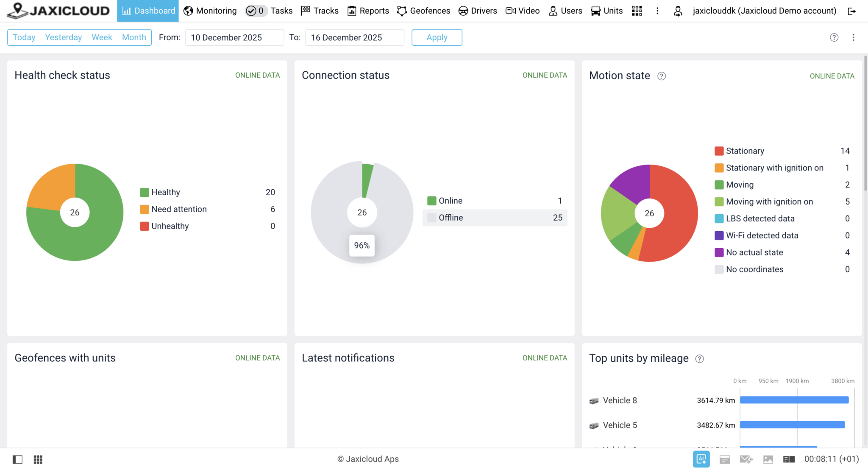This screenshot has height=470, width=868.
Task: Click the No coordinates legend entry
Action: [x=782, y=269]
